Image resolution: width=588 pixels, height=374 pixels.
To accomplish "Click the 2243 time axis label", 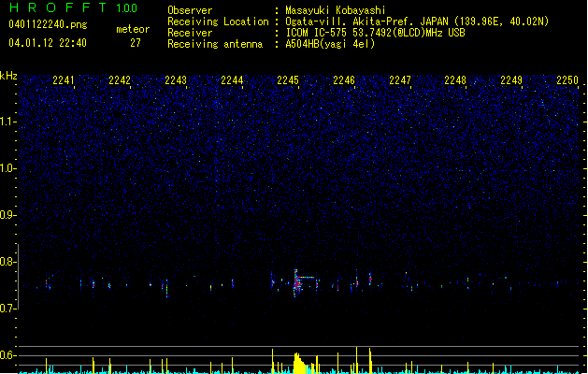I will 176,80.
